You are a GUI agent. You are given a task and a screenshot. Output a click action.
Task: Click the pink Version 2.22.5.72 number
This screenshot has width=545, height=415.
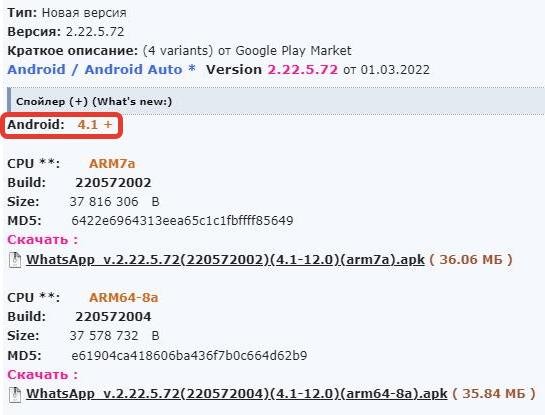tap(302, 70)
